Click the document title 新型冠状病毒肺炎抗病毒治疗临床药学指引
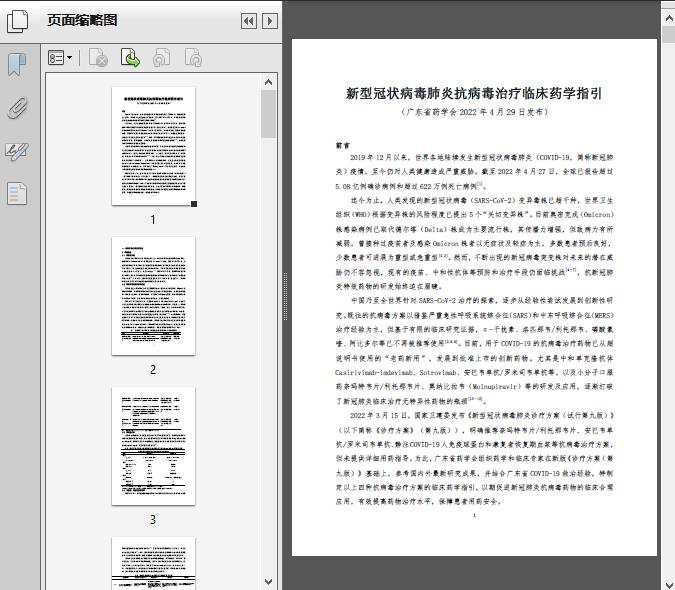 pyautogui.click(x=474, y=93)
